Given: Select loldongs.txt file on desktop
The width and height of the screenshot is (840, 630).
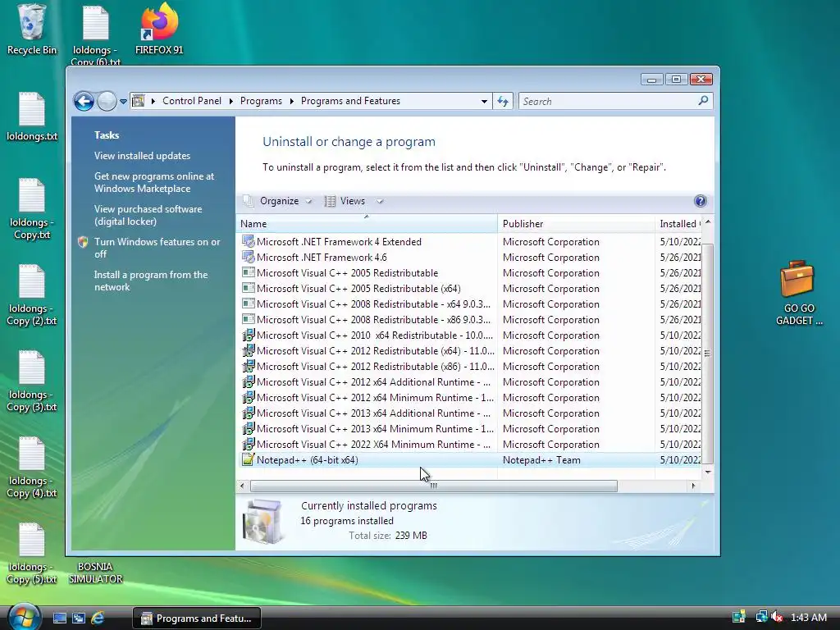Looking at the screenshot, I should (32, 116).
